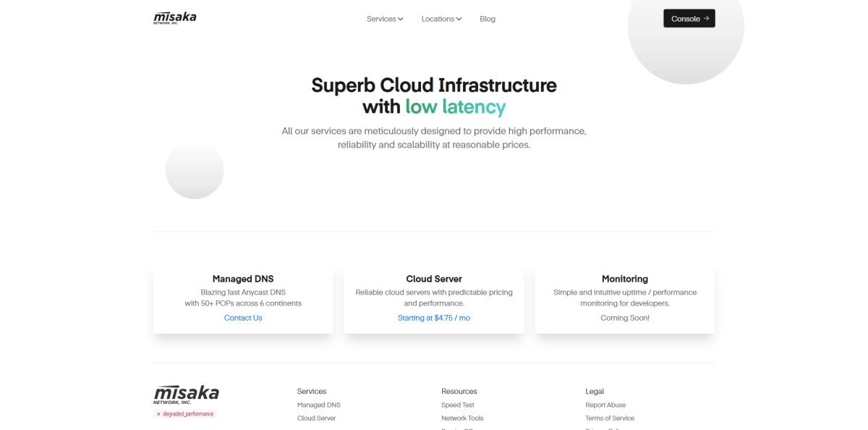This screenshot has height=430, width=868.
Task: Open the Locations dropdown in navbar
Action: coord(441,19)
